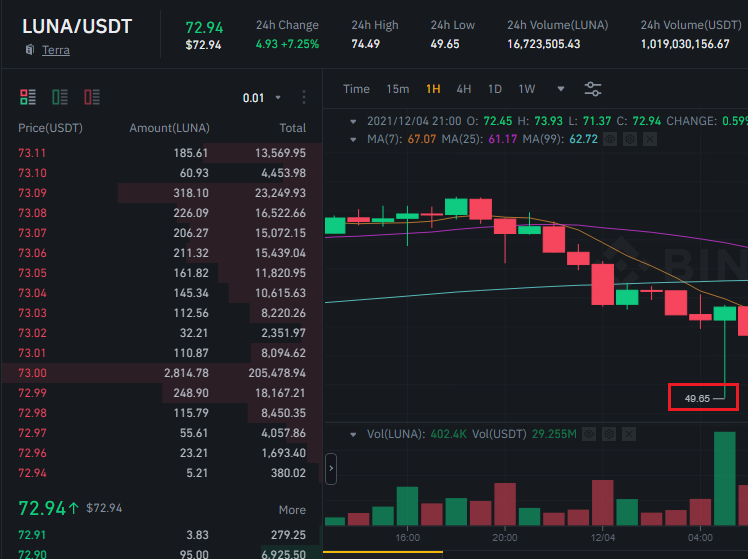Select Time chart interval
The height and width of the screenshot is (559, 748).
coord(356,89)
